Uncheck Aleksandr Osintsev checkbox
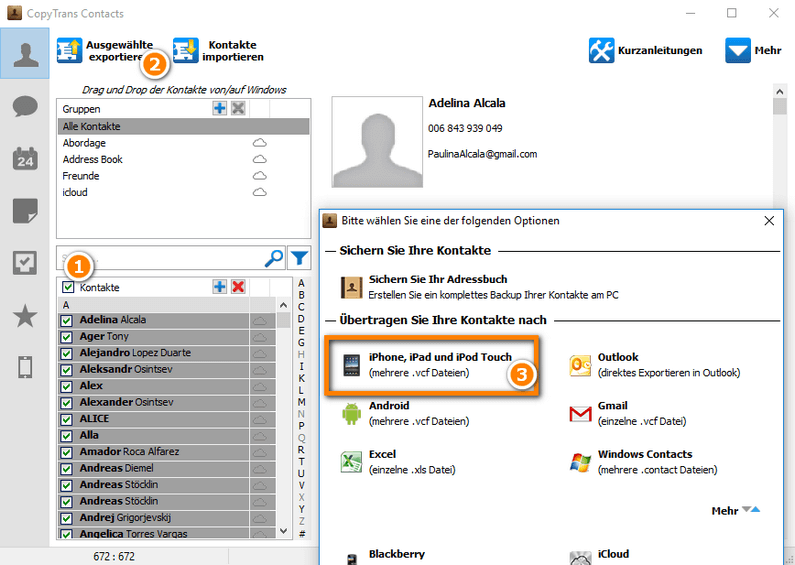The image size is (795, 565). (66, 370)
